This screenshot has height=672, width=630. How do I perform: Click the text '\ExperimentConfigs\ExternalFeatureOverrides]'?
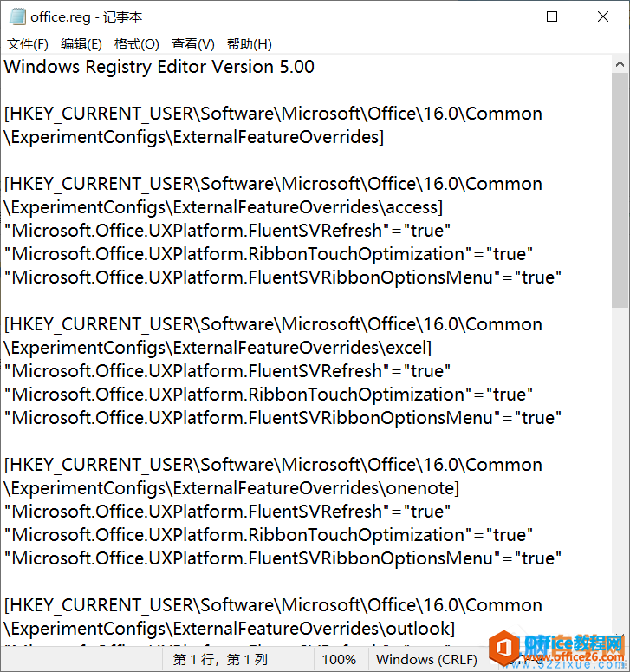[193, 137]
